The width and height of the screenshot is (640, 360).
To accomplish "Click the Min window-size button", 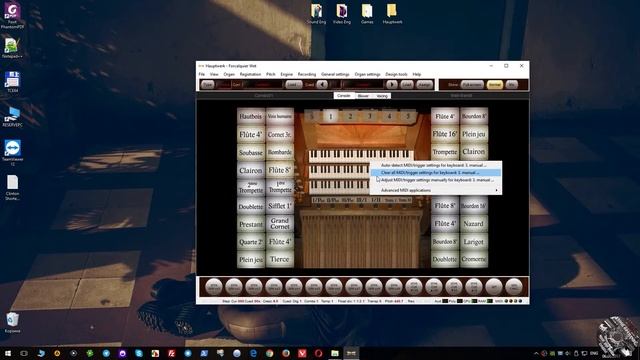I will (511, 84).
